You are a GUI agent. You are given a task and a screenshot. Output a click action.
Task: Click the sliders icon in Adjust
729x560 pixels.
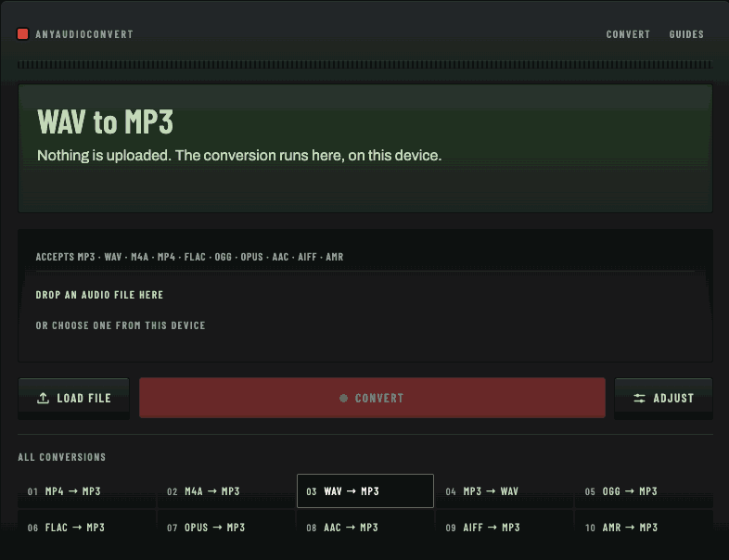639,399
